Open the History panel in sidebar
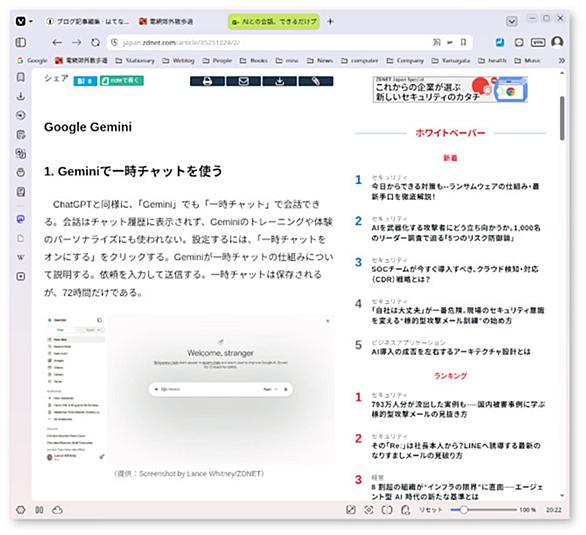 tap(21, 115)
